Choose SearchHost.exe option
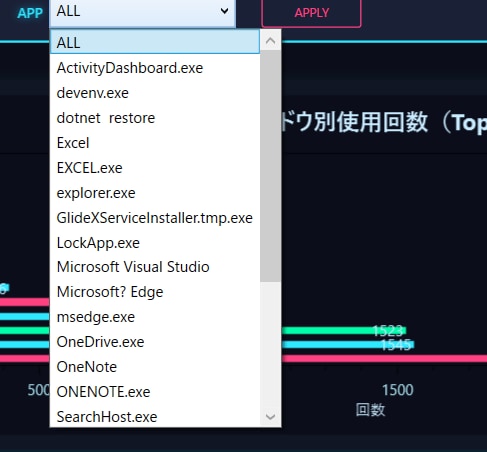The height and width of the screenshot is (452, 487). pyautogui.click(x=155, y=416)
